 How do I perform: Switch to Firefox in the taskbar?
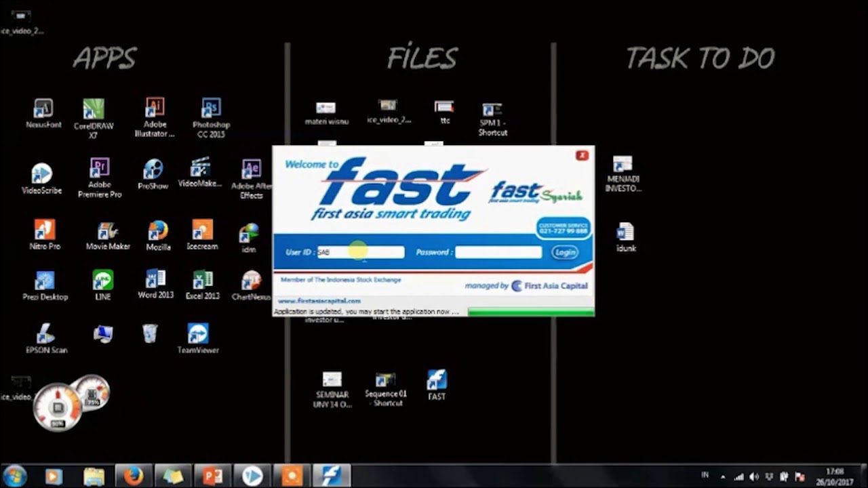click(133, 476)
